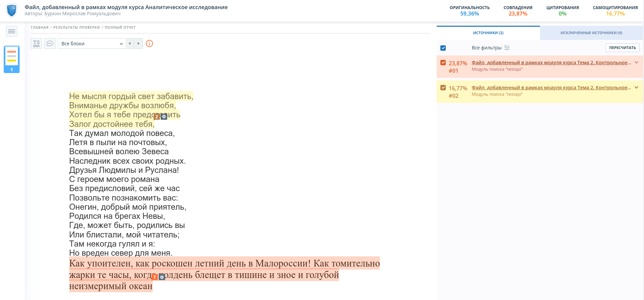Click source marker 2 in highlighted text
The height and width of the screenshot is (300, 644).
click(x=157, y=117)
